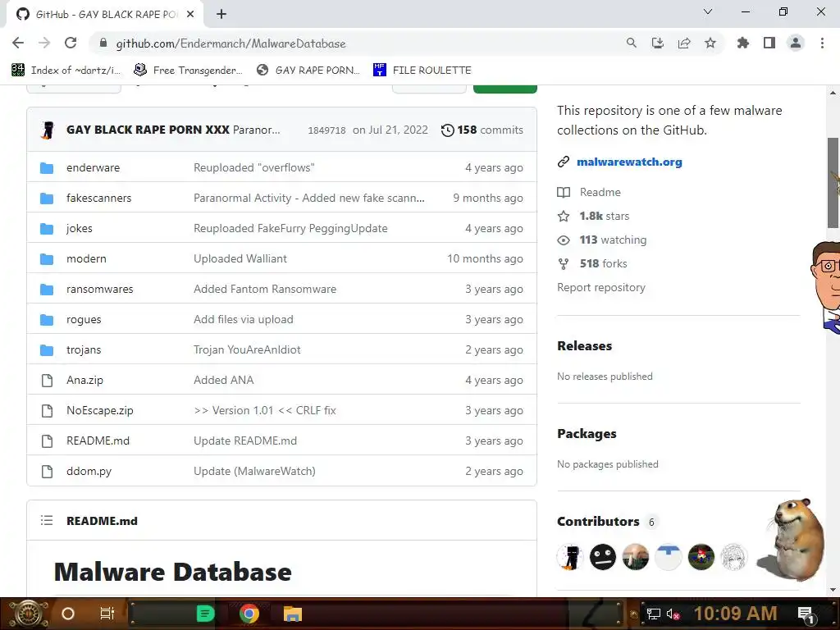The image size is (840, 630).
Task: Click the network tray icon
Action: click(x=653, y=614)
